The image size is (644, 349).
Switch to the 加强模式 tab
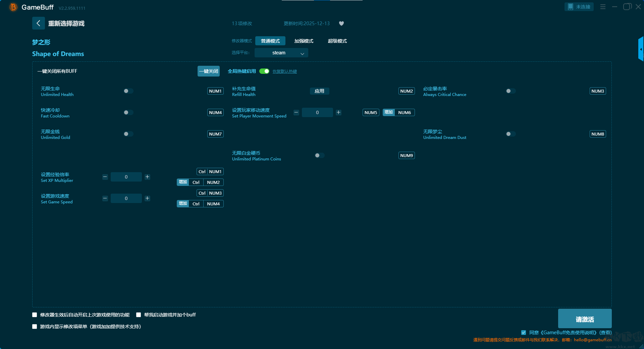pyautogui.click(x=304, y=41)
